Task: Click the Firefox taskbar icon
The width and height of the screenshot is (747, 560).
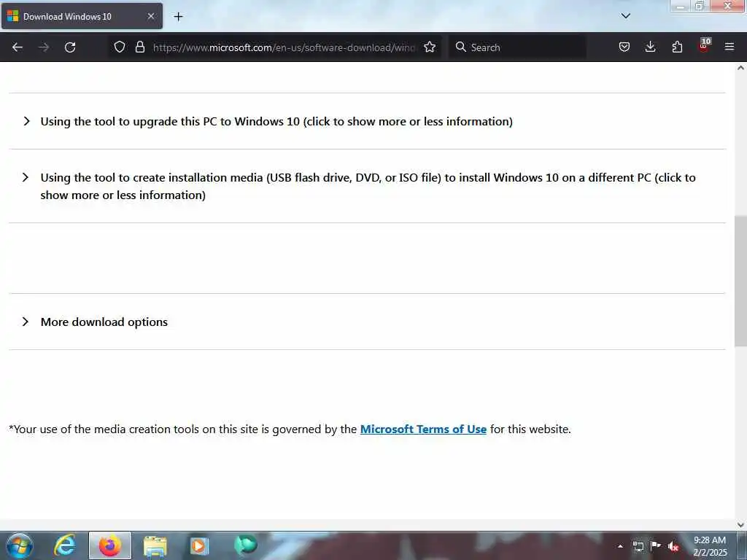Action: tap(110, 545)
